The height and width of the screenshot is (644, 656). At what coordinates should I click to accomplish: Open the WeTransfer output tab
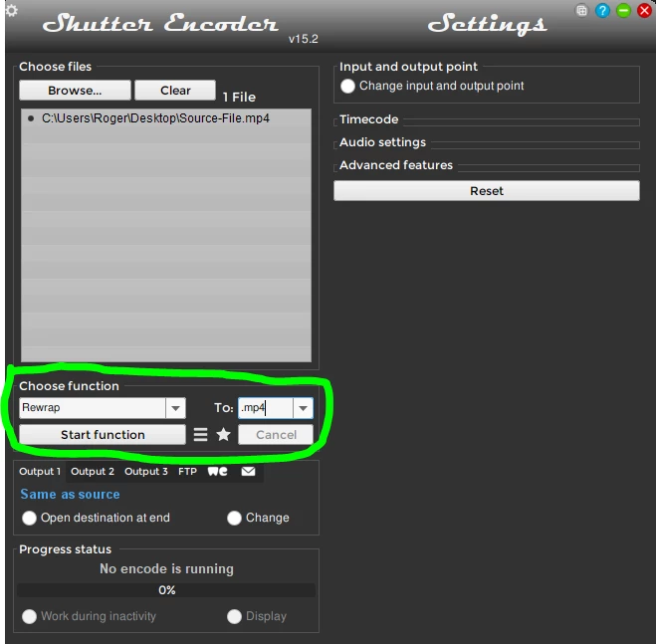point(218,472)
